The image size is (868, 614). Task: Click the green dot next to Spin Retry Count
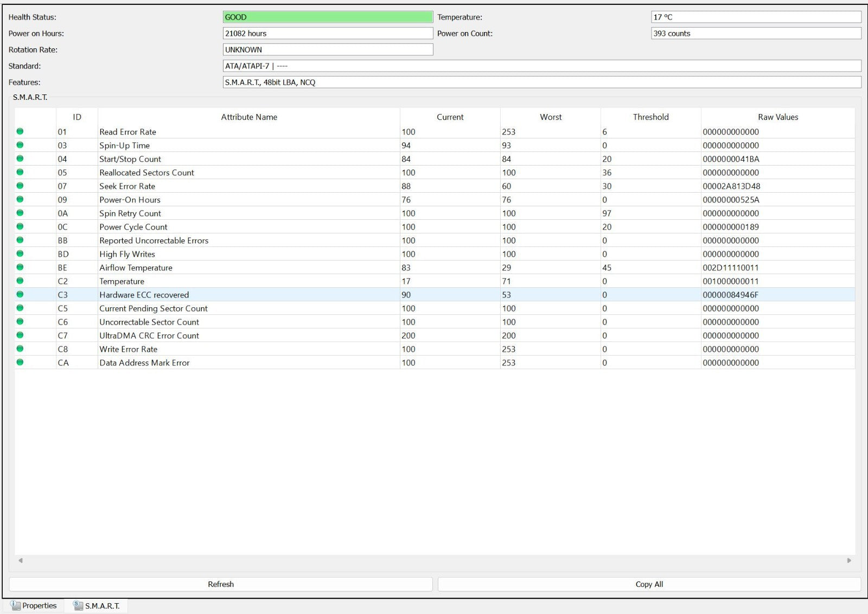click(20, 213)
